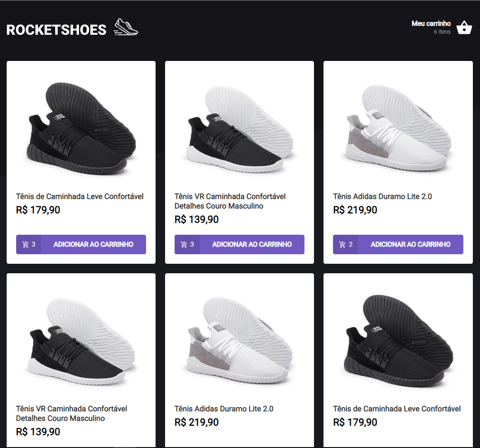Click the small cart icon showing 3 on Tênis de Caminhada
The width and height of the screenshot is (480, 448).
[28, 244]
